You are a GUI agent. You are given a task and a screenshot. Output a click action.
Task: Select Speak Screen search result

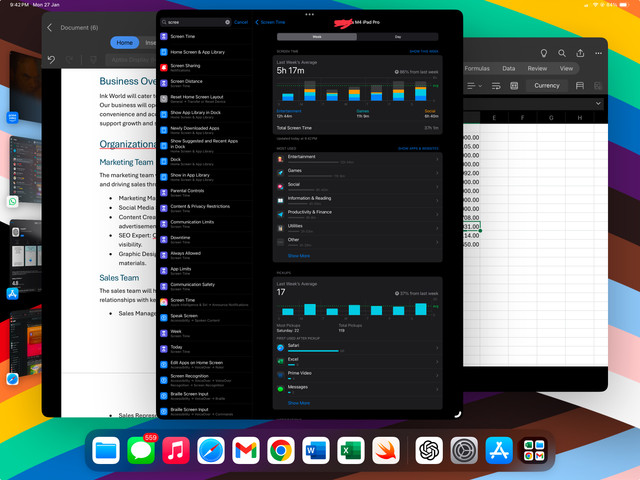(205, 318)
